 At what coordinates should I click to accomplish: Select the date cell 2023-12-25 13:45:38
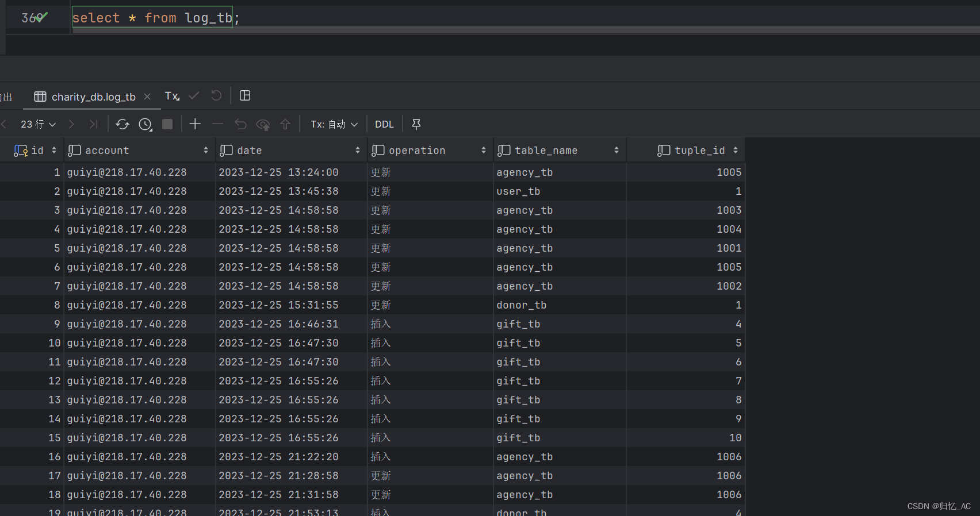click(x=292, y=191)
